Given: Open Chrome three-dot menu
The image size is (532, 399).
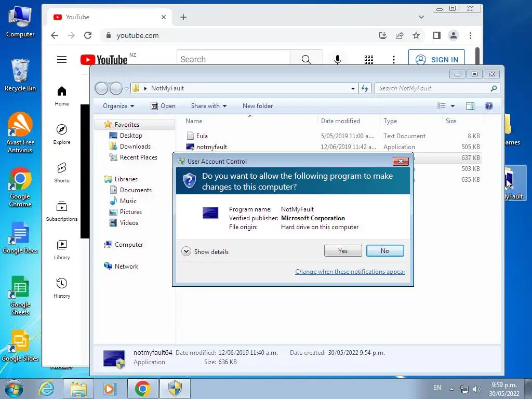Looking at the screenshot, I should tap(470, 35).
